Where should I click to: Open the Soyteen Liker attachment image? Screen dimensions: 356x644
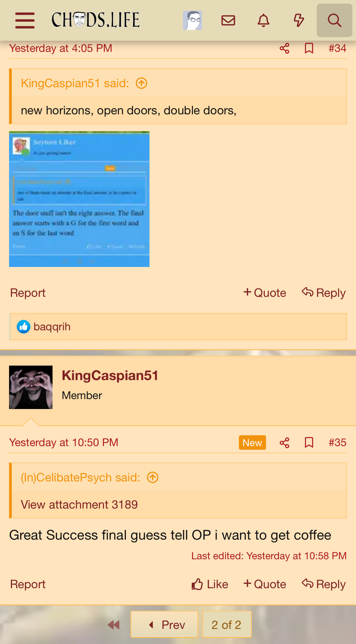(x=79, y=199)
